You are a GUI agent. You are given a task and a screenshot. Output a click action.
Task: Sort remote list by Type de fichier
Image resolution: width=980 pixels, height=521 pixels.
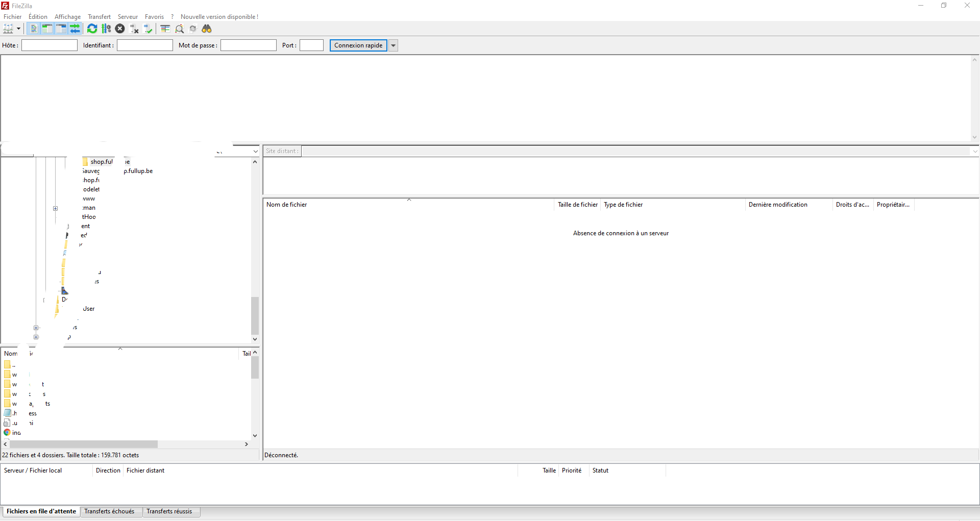(x=673, y=205)
